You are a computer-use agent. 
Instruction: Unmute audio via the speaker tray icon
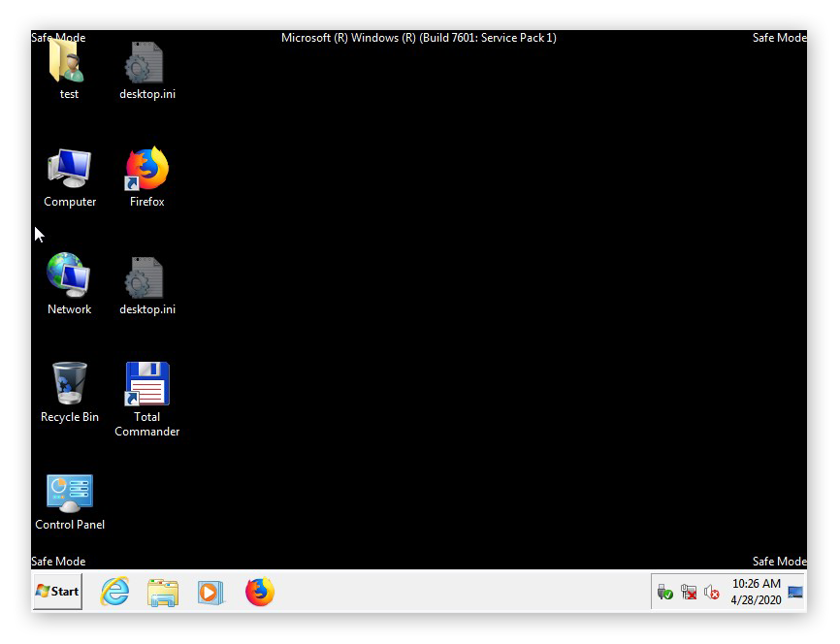tap(711, 591)
